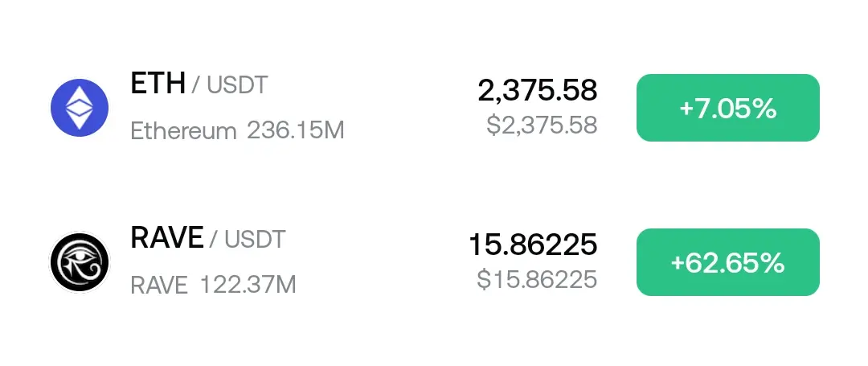This screenshot has height=366, width=868.
Task: Click the 236.15M volume text
Action: click(296, 130)
